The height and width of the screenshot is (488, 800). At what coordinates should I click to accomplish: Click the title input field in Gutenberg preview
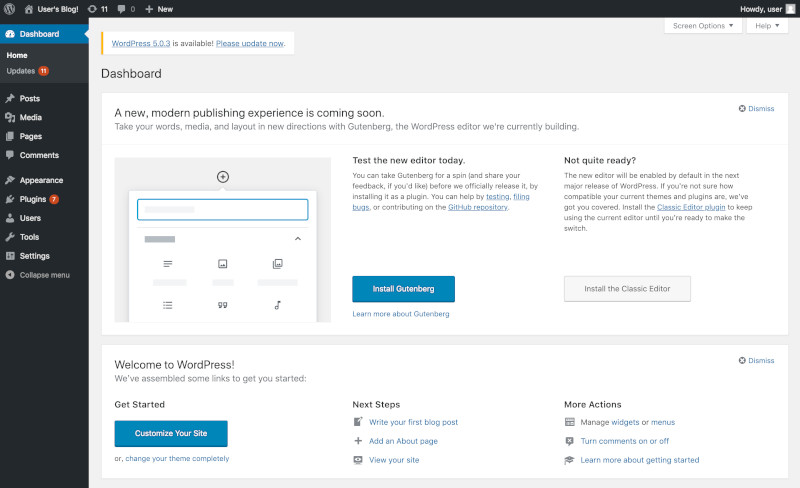[222, 209]
